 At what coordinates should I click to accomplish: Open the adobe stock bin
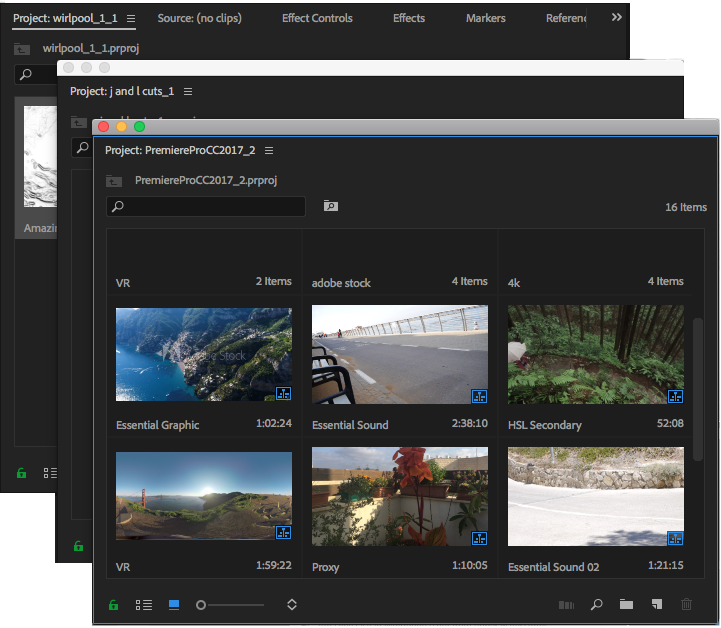pyautogui.click(x=400, y=262)
